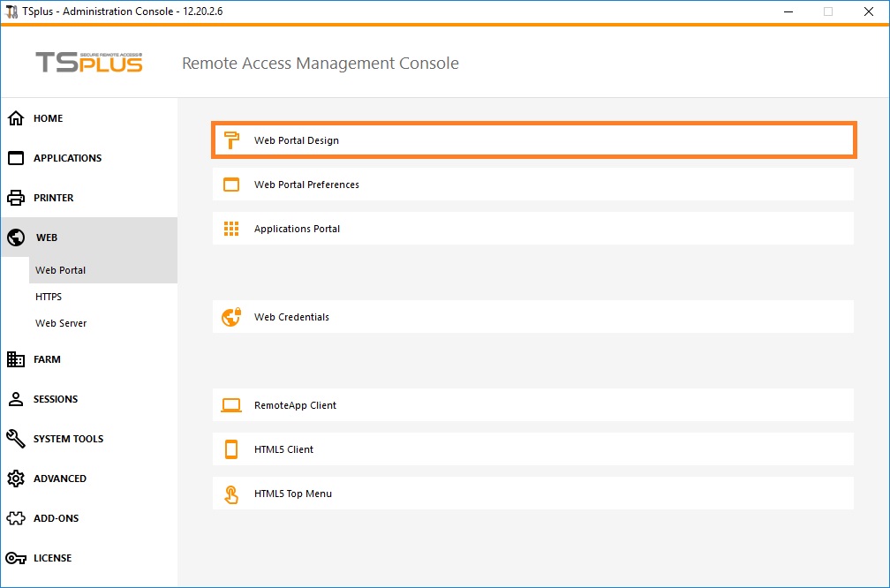890x588 pixels.
Task: Go to the Applications menu label
Action: [x=67, y=158]
